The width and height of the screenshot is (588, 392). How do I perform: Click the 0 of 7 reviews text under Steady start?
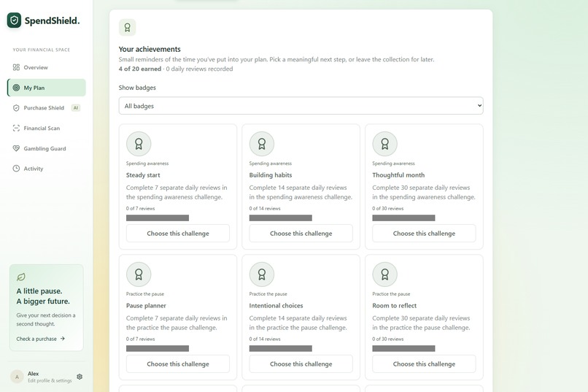pos(140,208)
